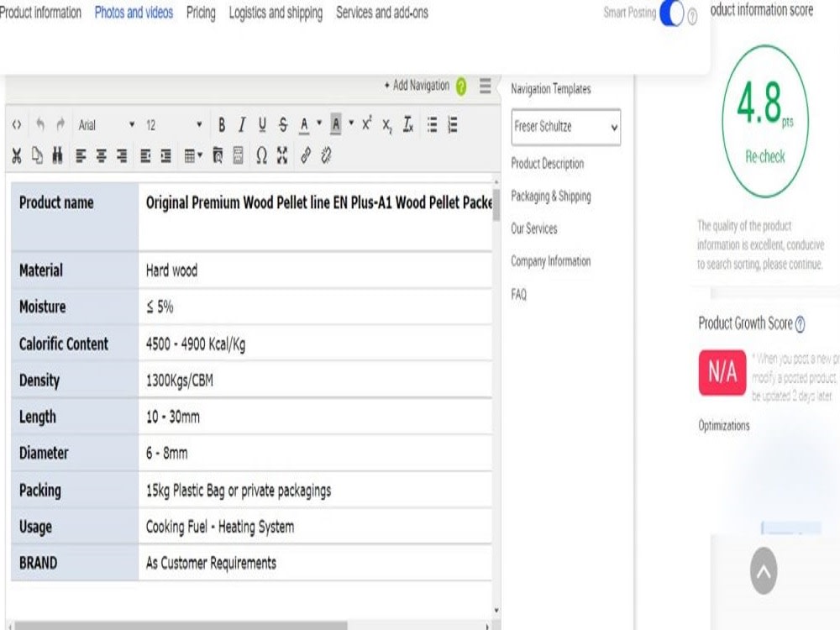Jump to Packaging & Shipping navigation
The image size is (840, 630).
tap(551, 196)
